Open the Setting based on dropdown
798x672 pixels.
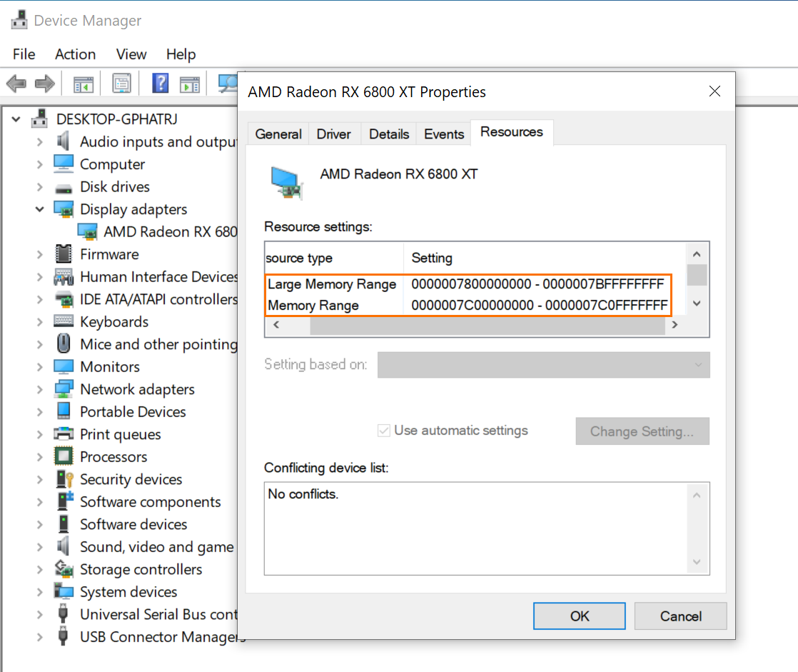(x=543, y=365)
